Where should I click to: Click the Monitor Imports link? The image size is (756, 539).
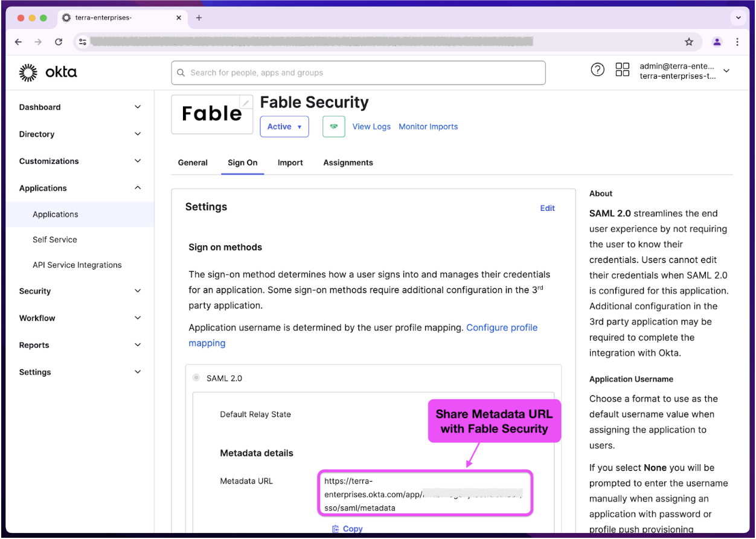[x=428, y=127]
